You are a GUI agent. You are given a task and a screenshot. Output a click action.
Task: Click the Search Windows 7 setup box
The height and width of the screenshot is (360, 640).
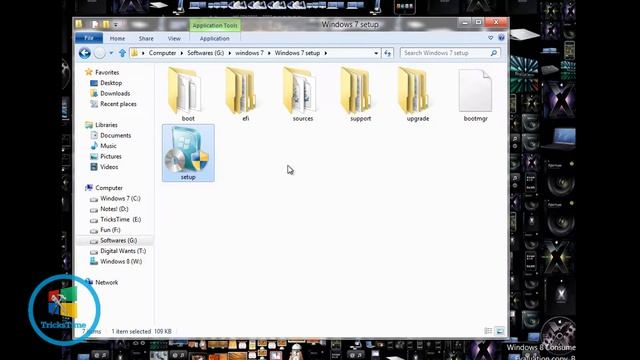point(445,53)
